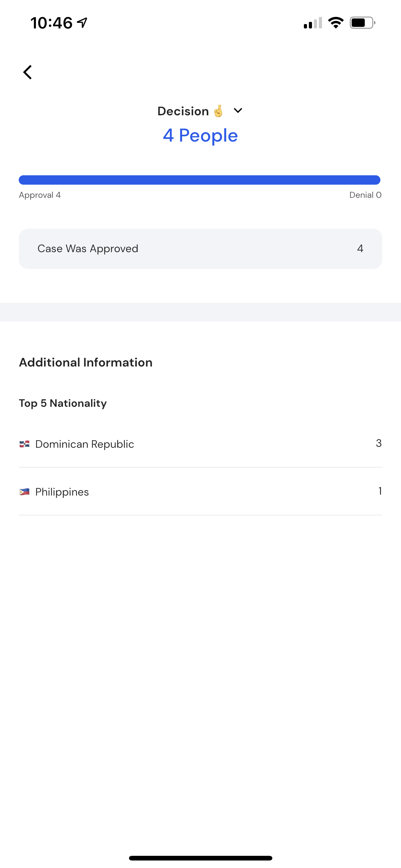Expand the Decision dropdown chevron
This screenshot has height=868, width=401.
click(238, 111)
